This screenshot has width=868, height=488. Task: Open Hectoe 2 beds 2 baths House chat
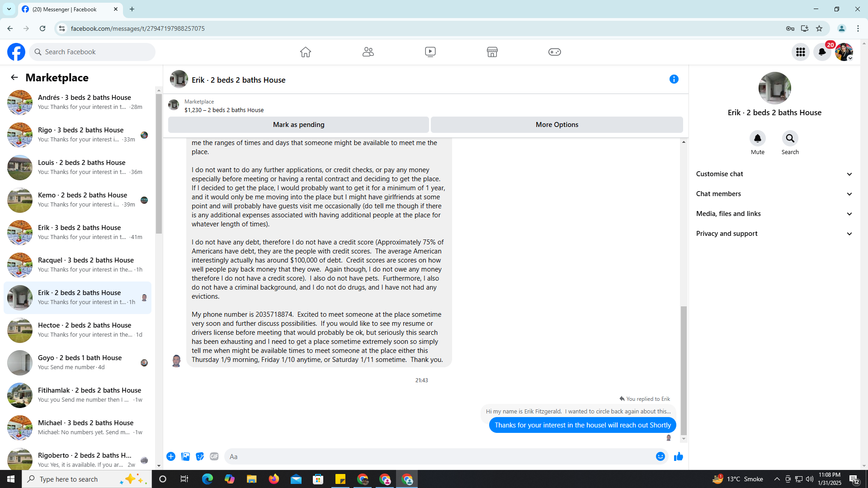pyautogui.click(x=77, y=330)
